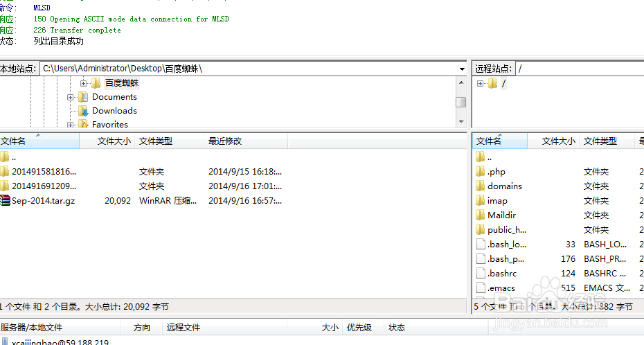Image resolution: width=644 pixels, height=345 pixels.
Task: Click the domains folder icon
Action: pyautogui.click(x=481, y=186)
